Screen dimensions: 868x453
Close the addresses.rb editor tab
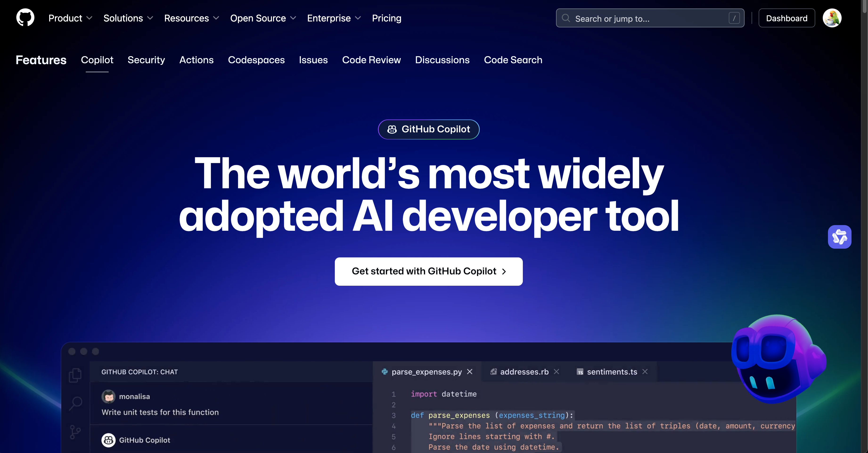[x=556, y=372]
